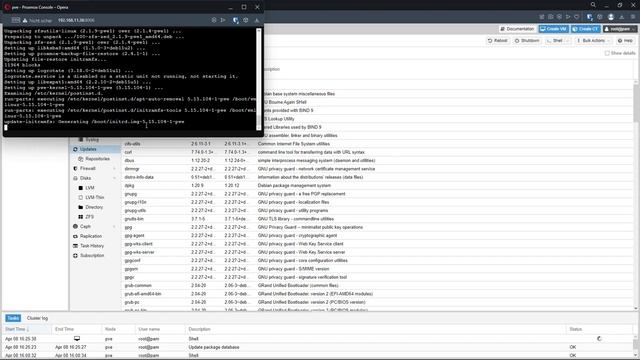Sort tasks by Status column header
Image resolution: width=640 pixels, height=360 pixels.
point(599,329)
